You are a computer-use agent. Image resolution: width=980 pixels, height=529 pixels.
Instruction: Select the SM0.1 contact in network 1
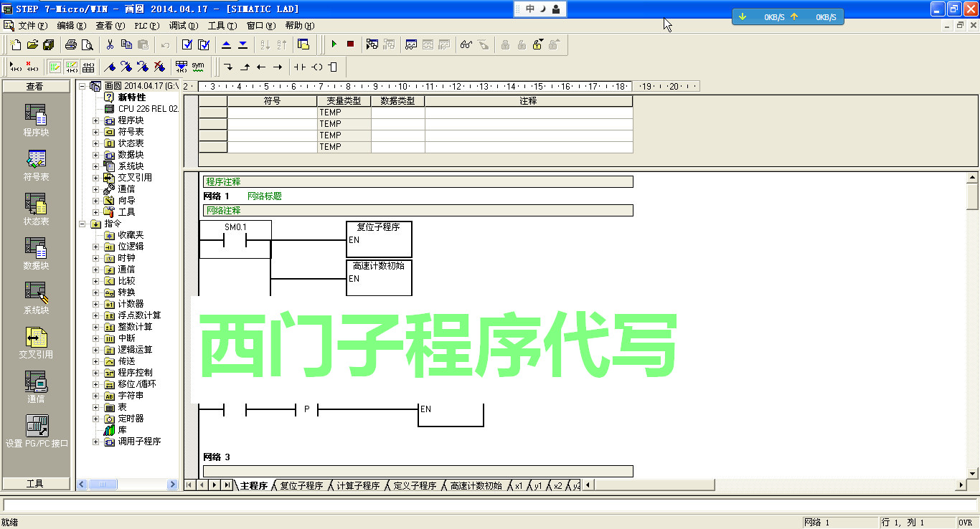pyautogui.click(x=235, y=239)
